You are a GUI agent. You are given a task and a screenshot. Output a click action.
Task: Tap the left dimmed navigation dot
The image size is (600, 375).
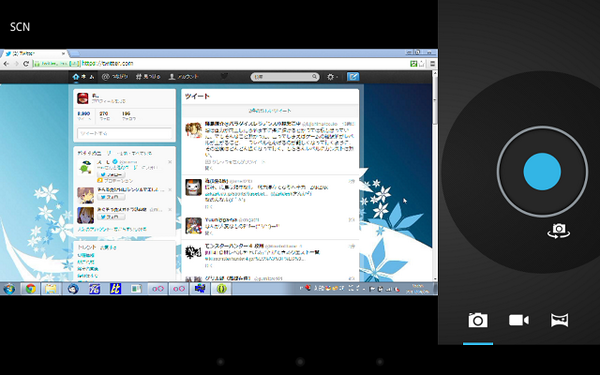(x=220, y=361)
